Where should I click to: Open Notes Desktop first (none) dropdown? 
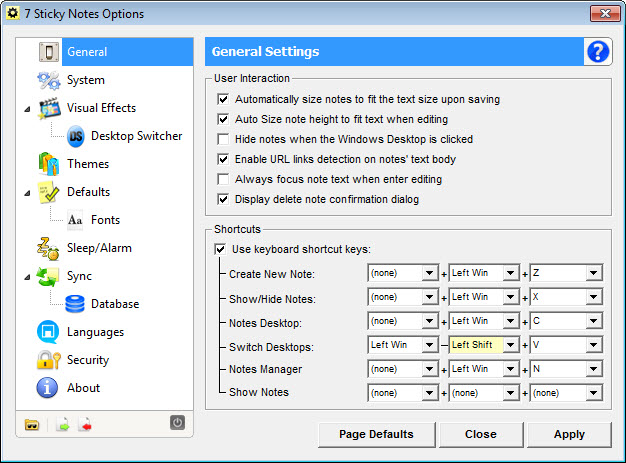tap(430, 321)
